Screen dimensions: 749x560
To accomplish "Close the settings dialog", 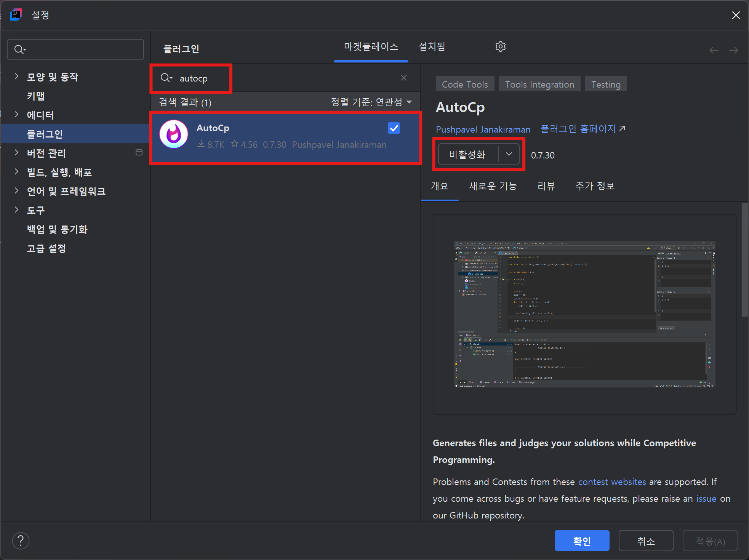I will click(x=736, y=15).
